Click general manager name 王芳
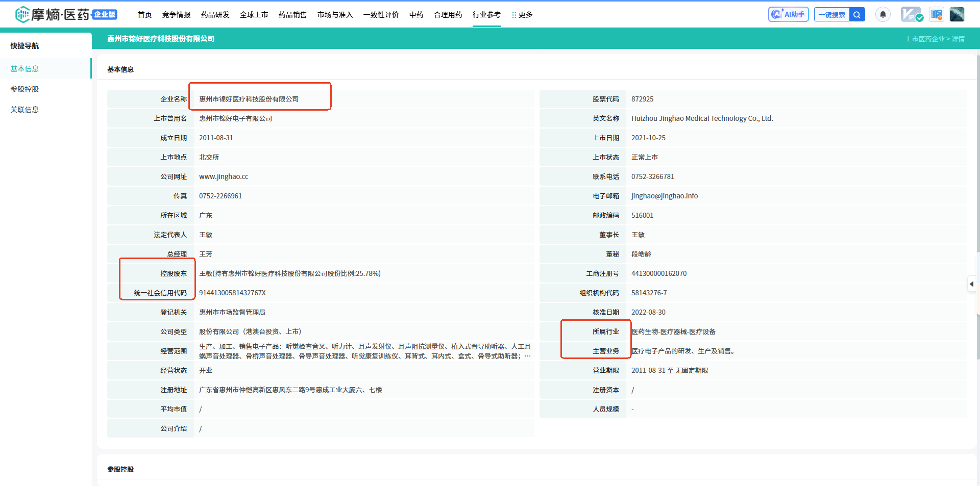This screenshot has width=980, height=486. click(206, 254)
